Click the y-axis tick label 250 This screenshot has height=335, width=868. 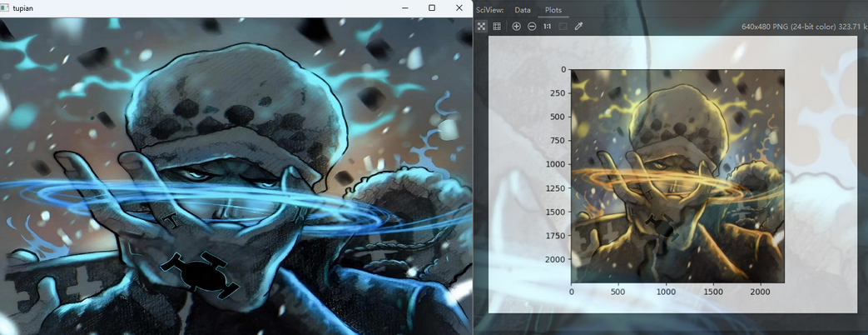[559, 93]
